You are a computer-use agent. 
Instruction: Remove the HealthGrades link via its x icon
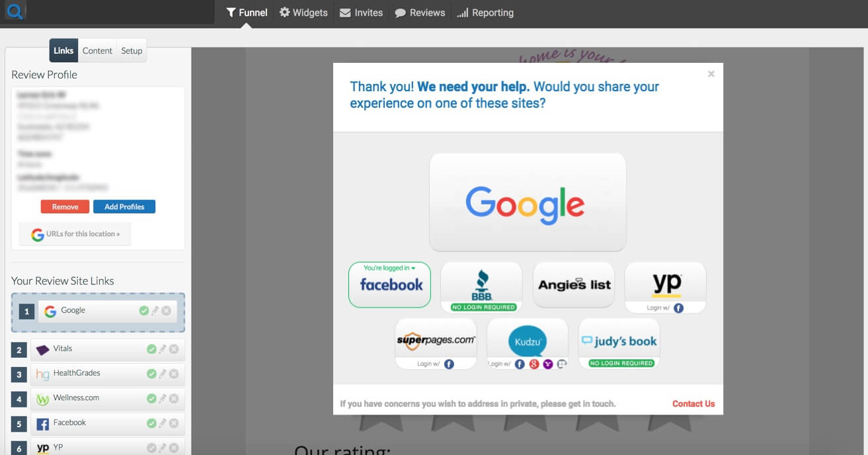[174, 374]
